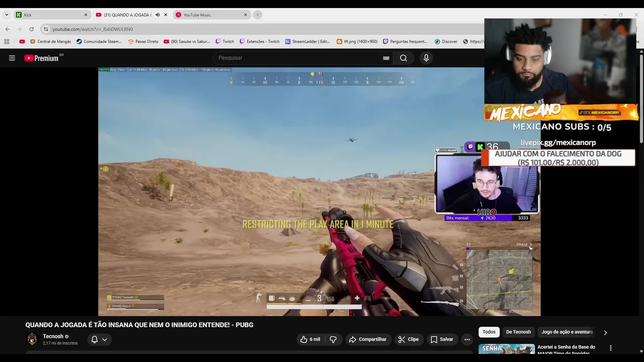Go to YouTube Premium home logo
Screen dimensions: 644x362
pos(42,58)
